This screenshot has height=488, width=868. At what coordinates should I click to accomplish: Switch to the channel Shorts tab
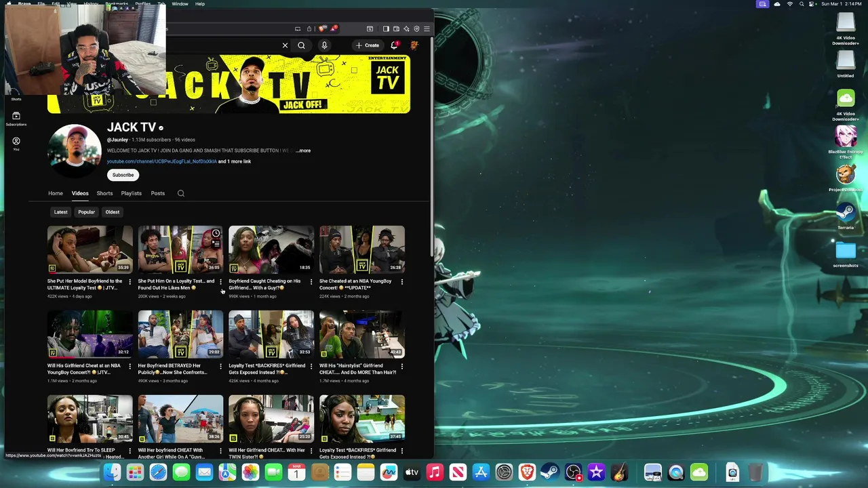[104, 193]
